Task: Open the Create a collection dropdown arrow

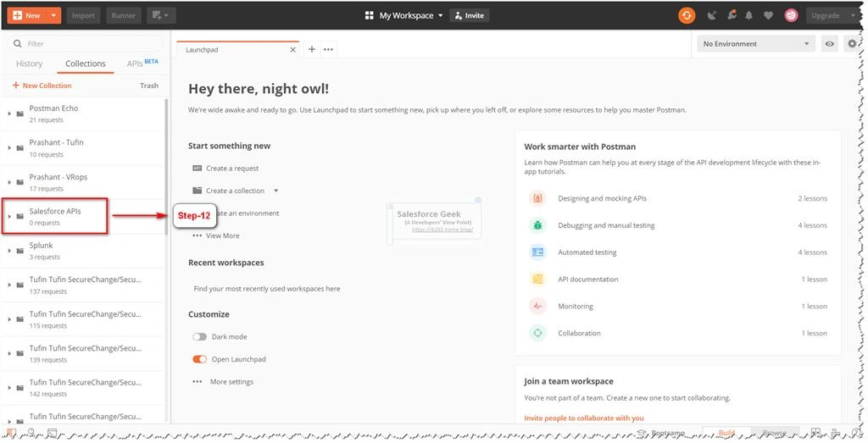Action: 275,191
